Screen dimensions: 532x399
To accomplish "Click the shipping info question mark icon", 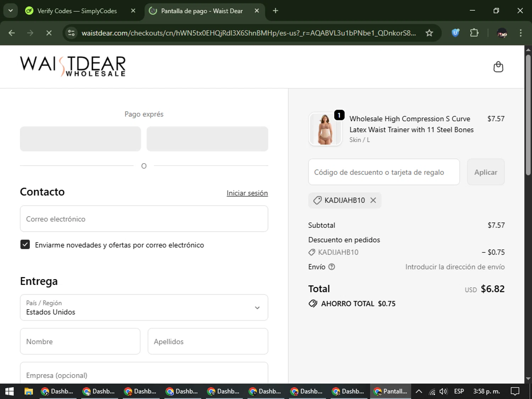I will tap(332, 267).
